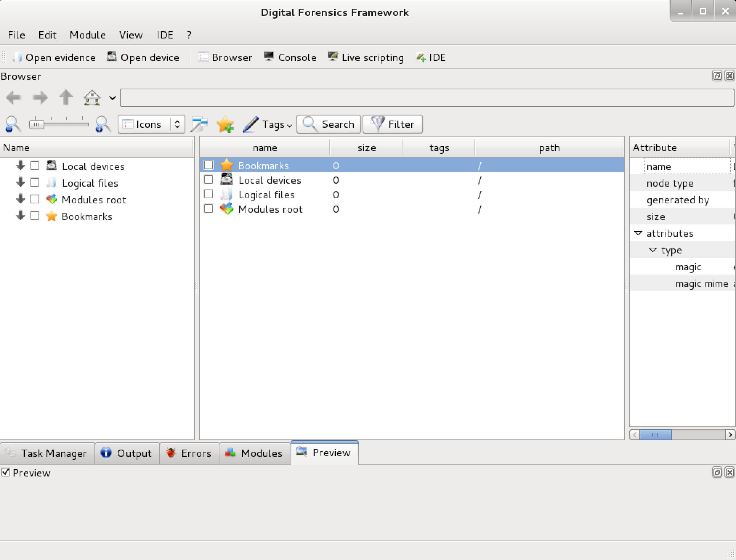Image resolution: width=736 pixels, height=560 pixels.
Task: Open the Edit menu
Action: tap(47, 35)
